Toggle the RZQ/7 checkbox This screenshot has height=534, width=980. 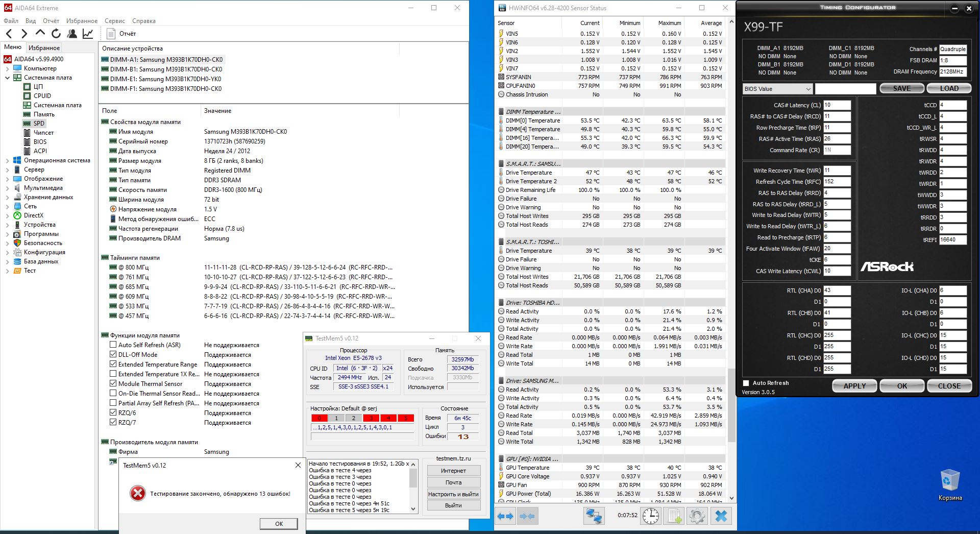(x=113, y=423)
